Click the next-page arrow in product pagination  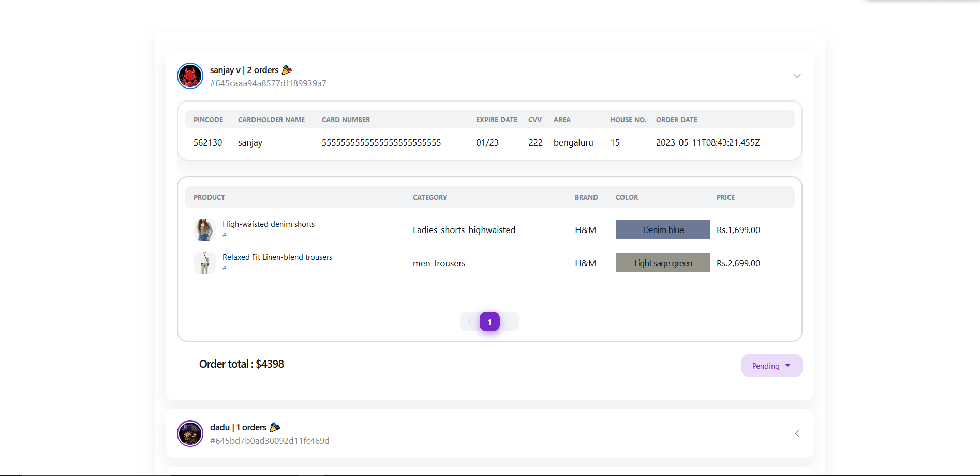click(510, 321)
